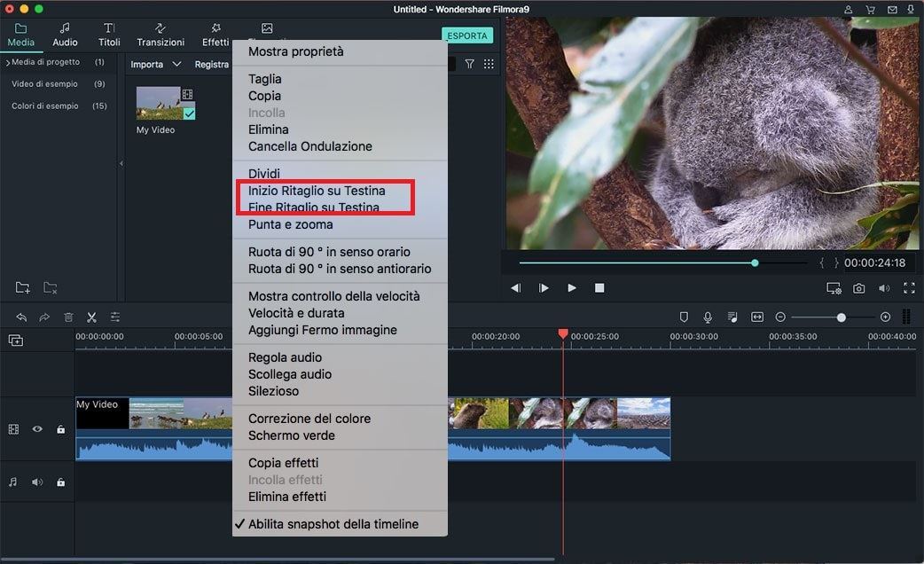Stop the preview playback
The width and height of the screenshot is (924, 564).
[x=599, y=287]
